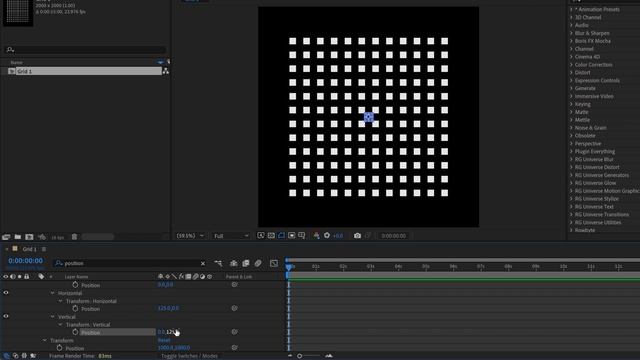Delete selected project item with trash icon
This screenshot has width=640, height=360.
(74, 237)
